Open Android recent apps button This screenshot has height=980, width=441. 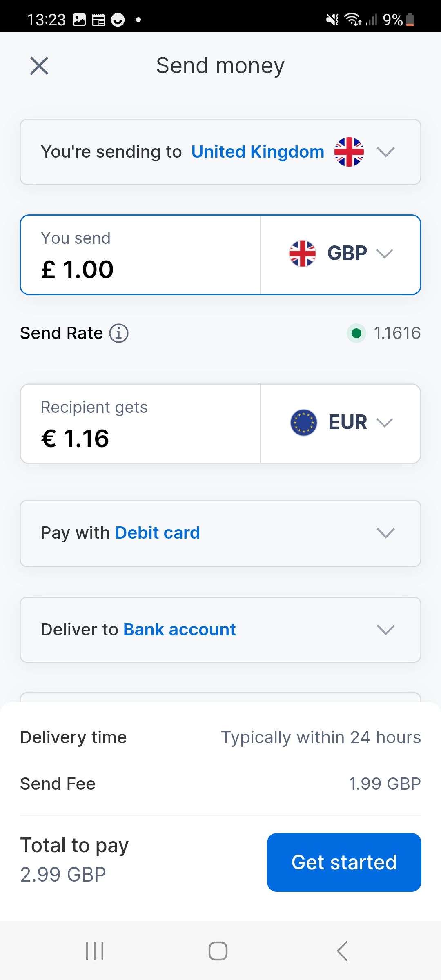95,951
